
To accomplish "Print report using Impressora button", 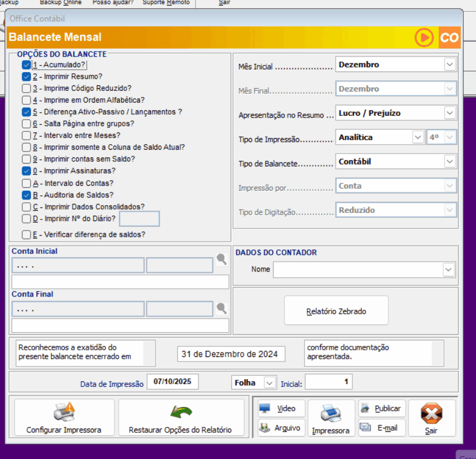I will (x=331, y=419).
